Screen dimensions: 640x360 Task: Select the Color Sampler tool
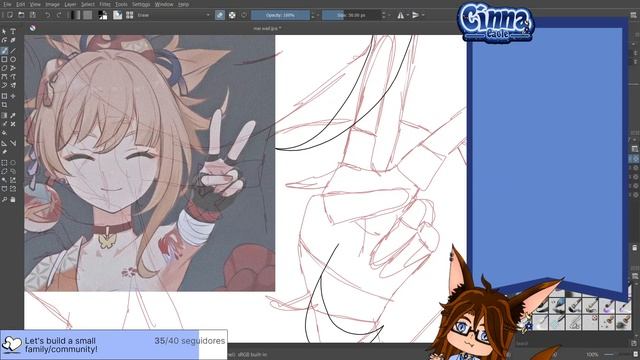pos(13,116)
